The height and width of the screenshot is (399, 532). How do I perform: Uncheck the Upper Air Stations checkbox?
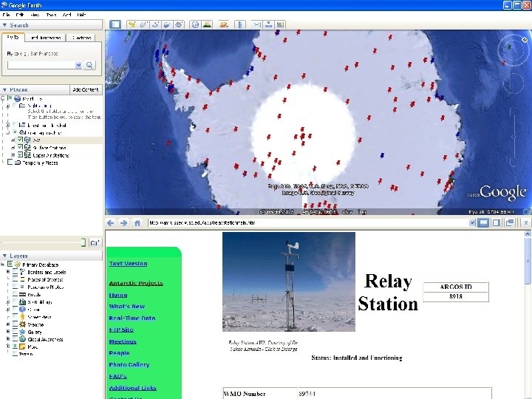point(21,155)
